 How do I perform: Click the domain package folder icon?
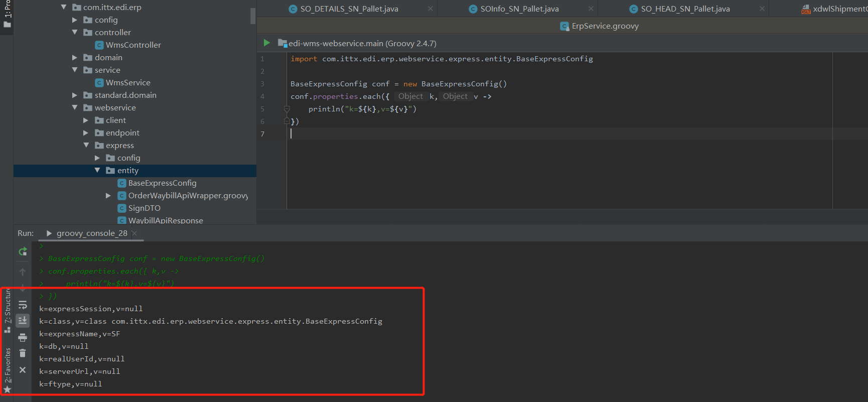point(88,58)
